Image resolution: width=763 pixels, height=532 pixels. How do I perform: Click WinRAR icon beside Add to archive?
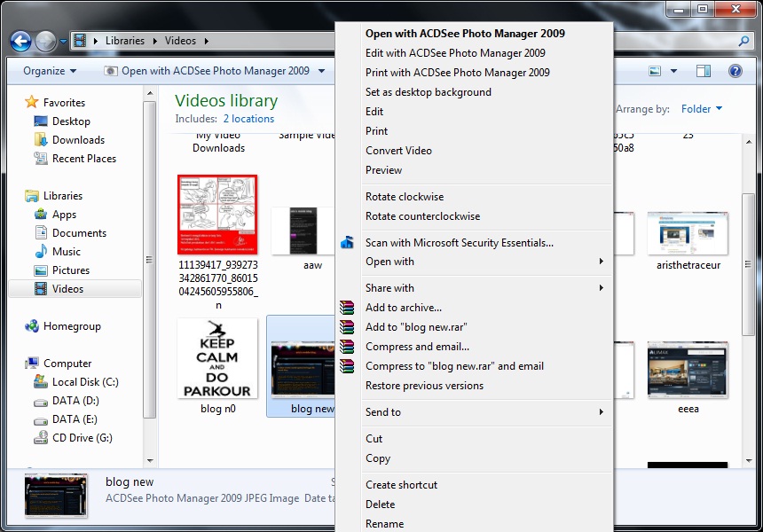347,308
